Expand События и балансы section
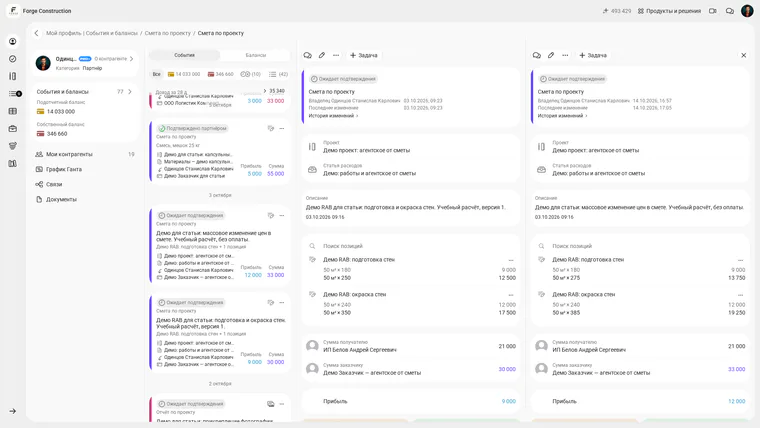Screen dimensions: 760x428 tap(129, 92)
